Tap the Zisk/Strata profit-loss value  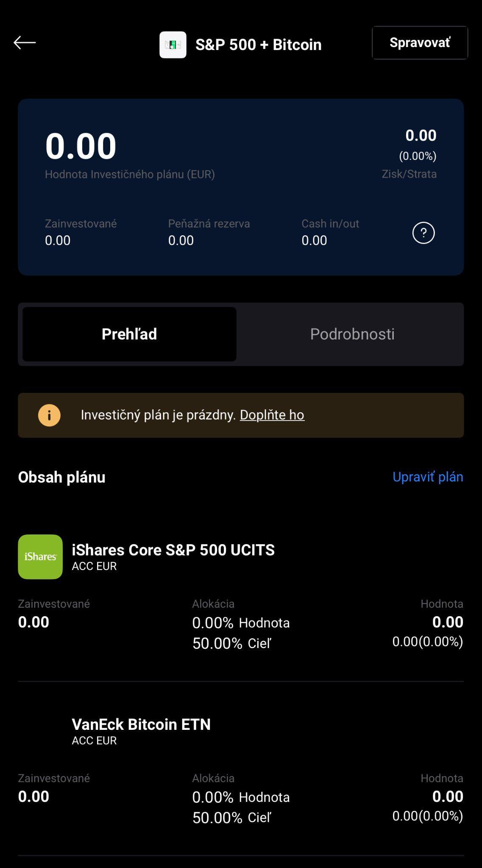421,136
